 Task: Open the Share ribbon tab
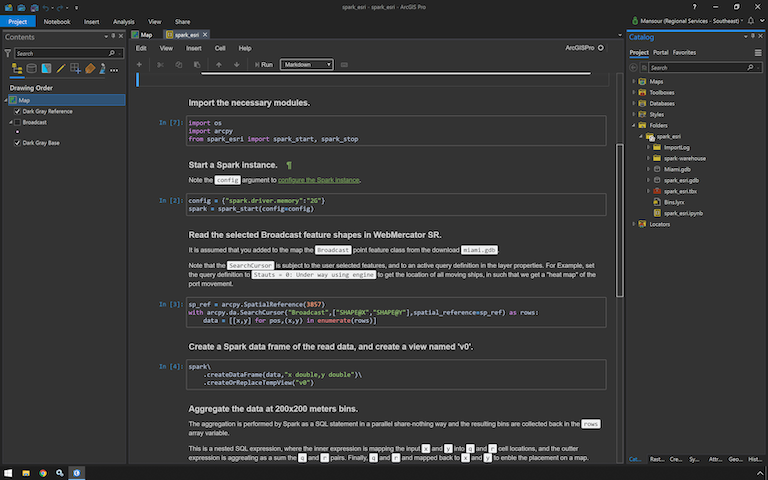pos(182,22)
